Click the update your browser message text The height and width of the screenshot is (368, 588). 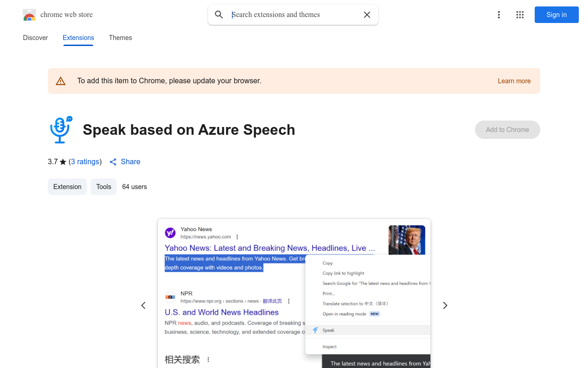click(x=169, y=81)
